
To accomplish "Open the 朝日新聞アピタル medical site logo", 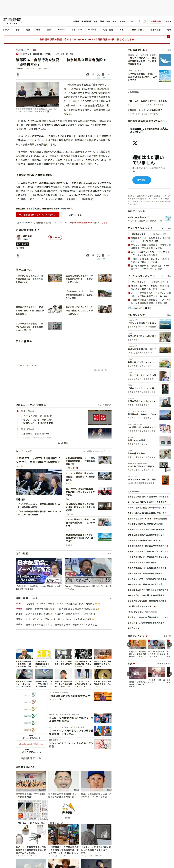I will (34, 54).
